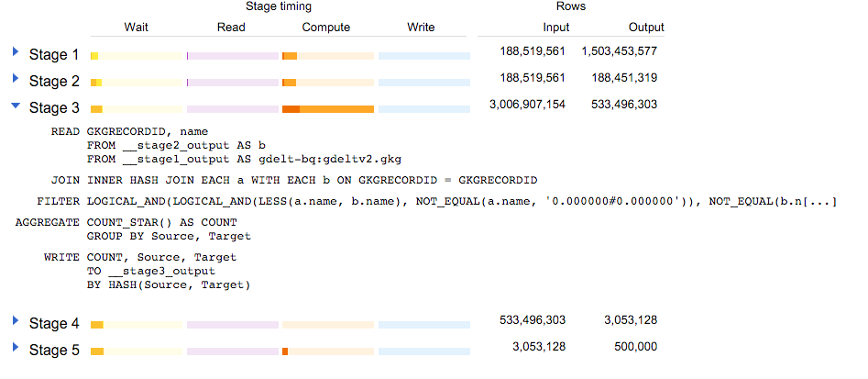Expand the Stage 5 triangle
The height and width of the screenshot is (379, 868).
pos(16,348)
